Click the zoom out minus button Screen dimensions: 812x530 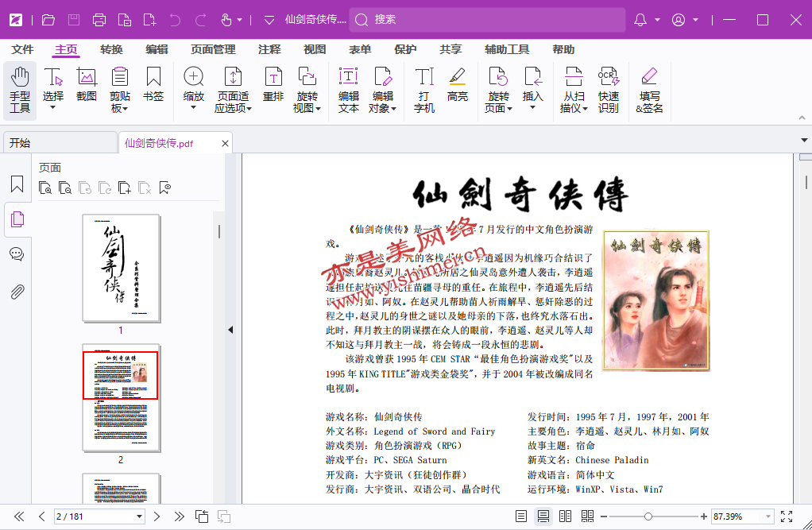[x=604, y=516]
